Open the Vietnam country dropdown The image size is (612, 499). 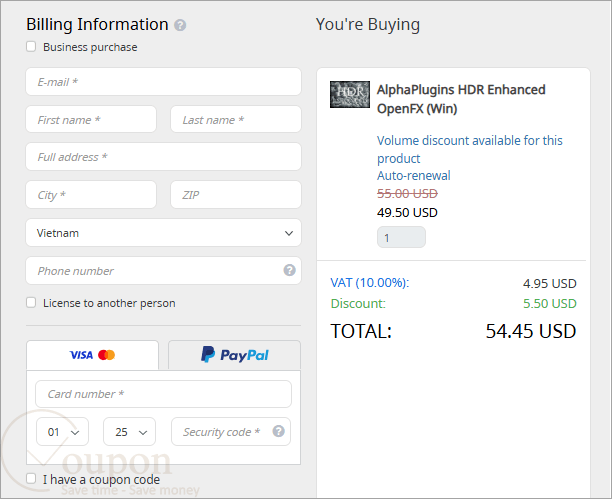pos(164,233)
